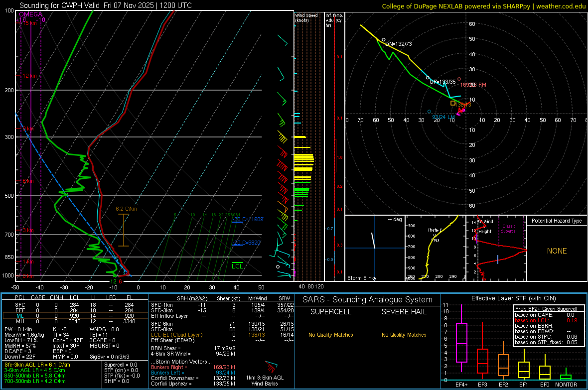Click the 'SigSvr = 0 m3/s3' value

point(110,357)
